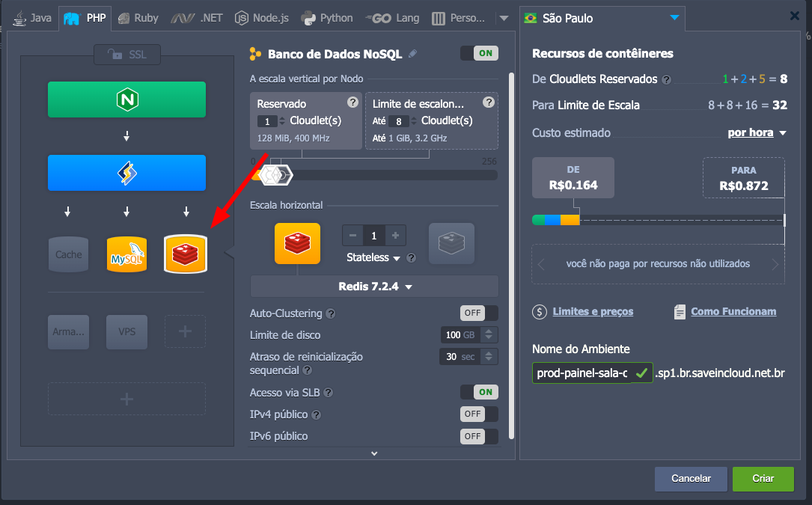Select the LiteSpeed application server node
812x505 pixels.
(x=126, y=173)
